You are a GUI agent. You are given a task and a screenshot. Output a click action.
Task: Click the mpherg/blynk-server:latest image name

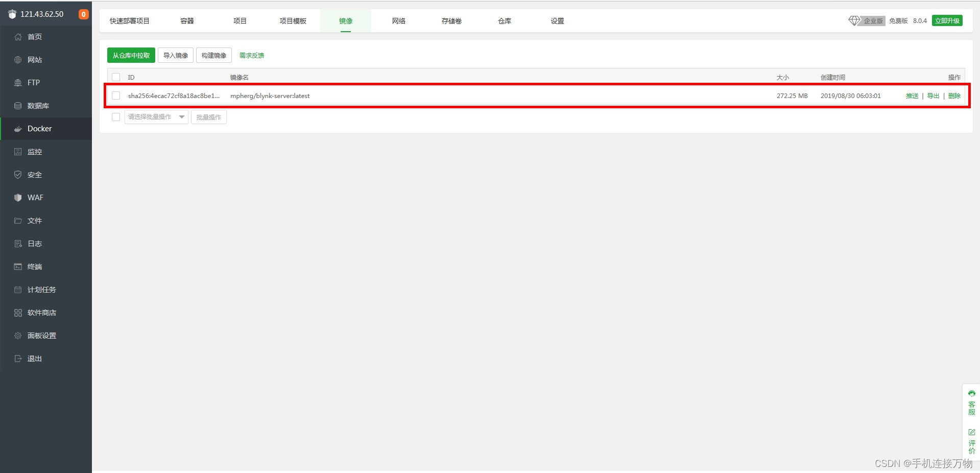click(x=270, y=96)
